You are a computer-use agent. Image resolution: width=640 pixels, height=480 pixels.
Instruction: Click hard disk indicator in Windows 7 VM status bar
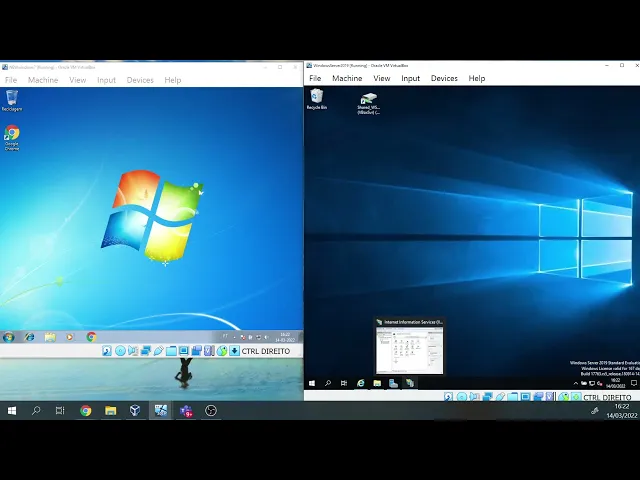click(x=107, y=351)
